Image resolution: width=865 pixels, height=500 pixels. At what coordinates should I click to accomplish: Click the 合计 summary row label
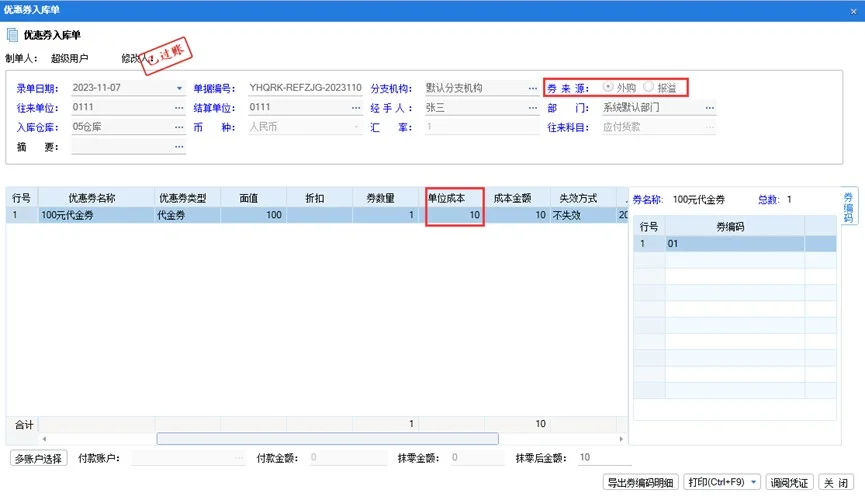(x=24, y=424)
